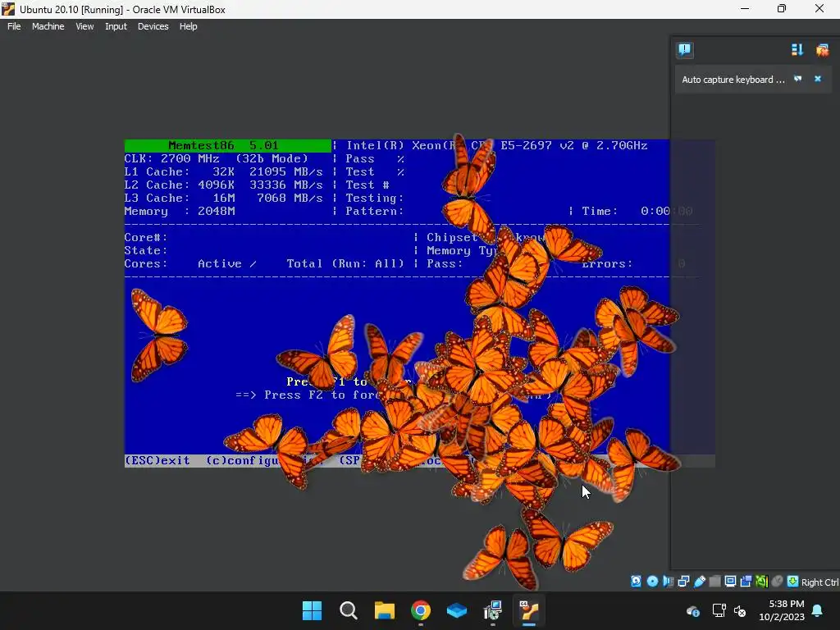Screen dimensions: 840x630
Task: Open File Explorer from taskbar
Action: [385, 610]
